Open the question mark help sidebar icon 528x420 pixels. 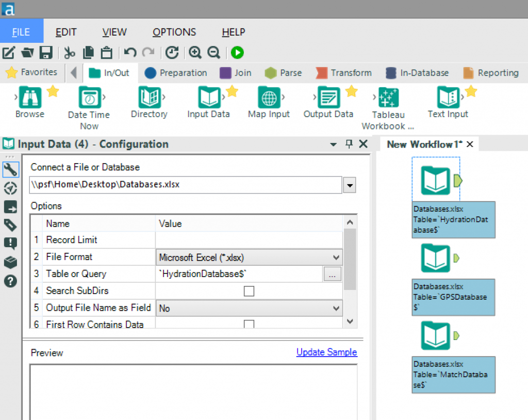(10, 281)
